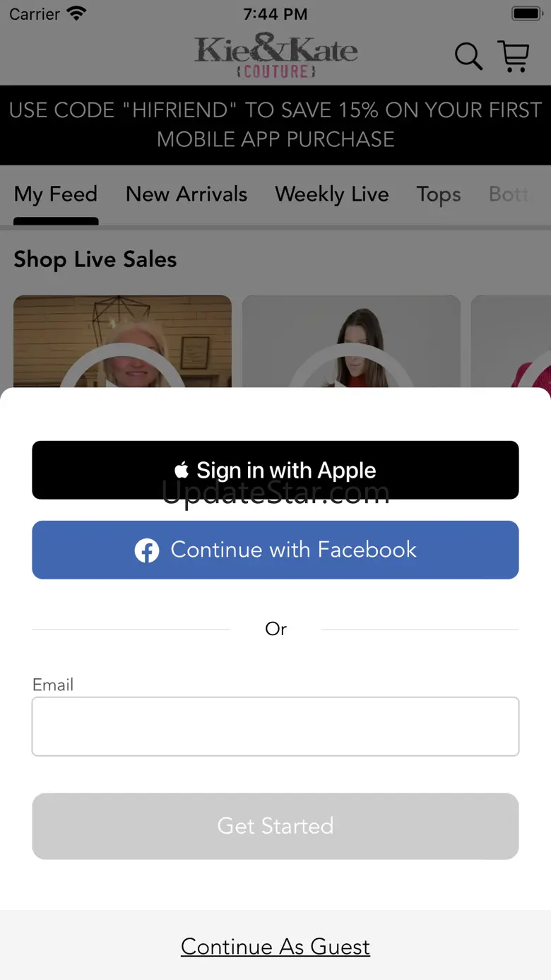551x980 pixels.
Task: Focus the Email input field
Action: tap(275, 726)
